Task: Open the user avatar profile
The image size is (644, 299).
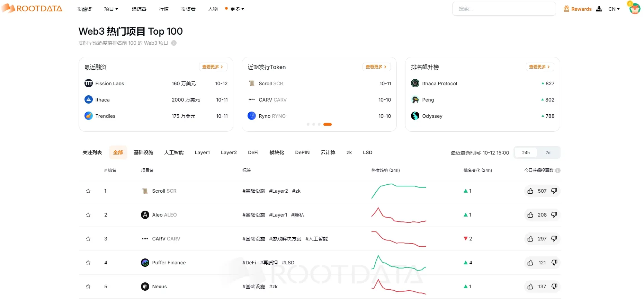Action: pos(634,8)
